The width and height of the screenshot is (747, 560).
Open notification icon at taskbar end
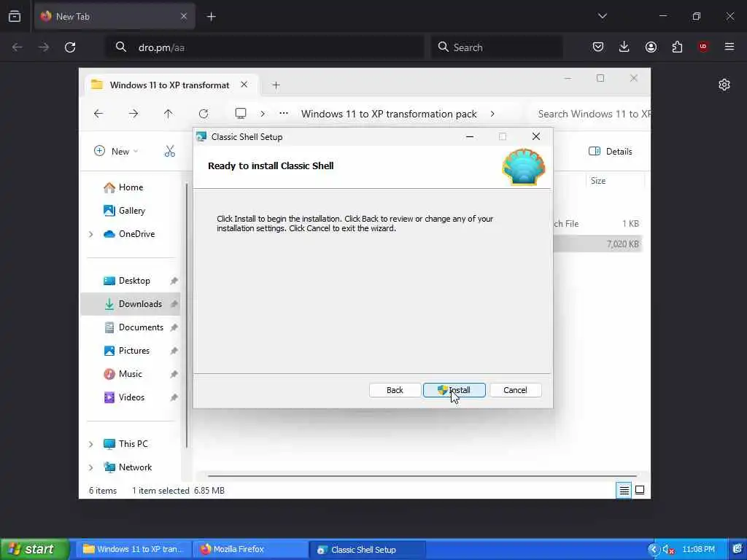(738, 549)
